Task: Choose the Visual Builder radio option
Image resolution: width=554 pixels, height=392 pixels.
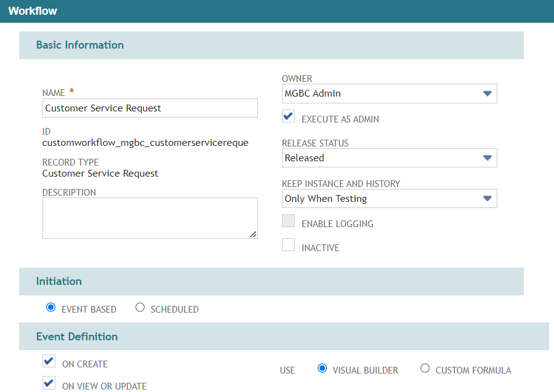Action: 322,369
